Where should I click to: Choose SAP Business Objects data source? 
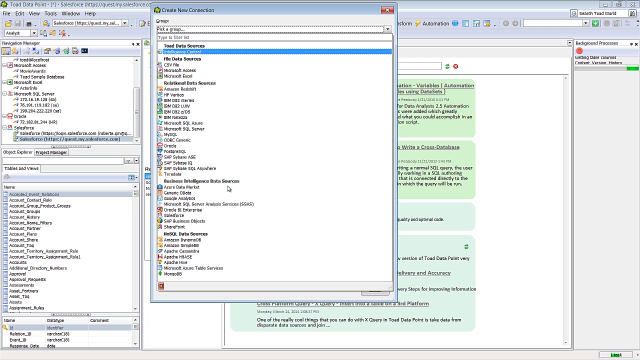click(184, 221)
